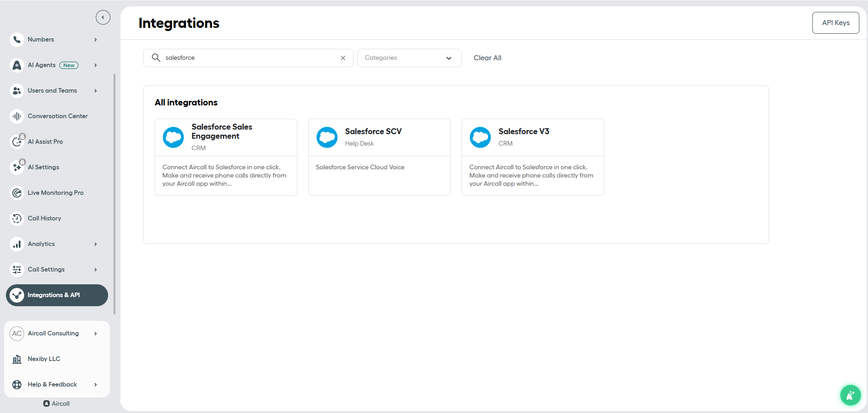Open the green assistant floating button
868x413 pixels.
[x=850, y=395]
